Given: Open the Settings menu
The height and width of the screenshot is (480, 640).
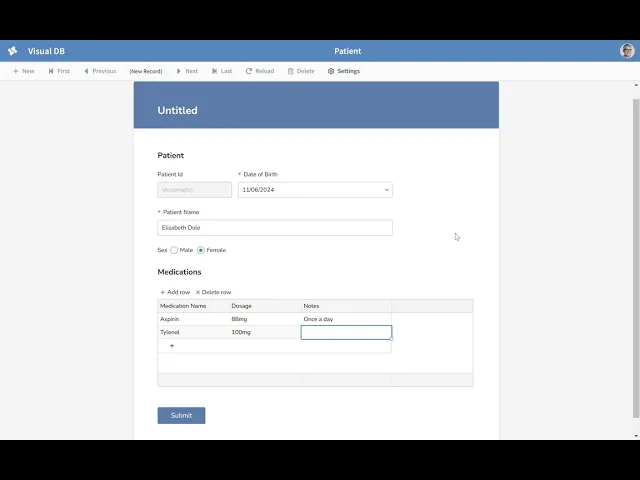Looking at the screenshot, I should coord(343,71).
